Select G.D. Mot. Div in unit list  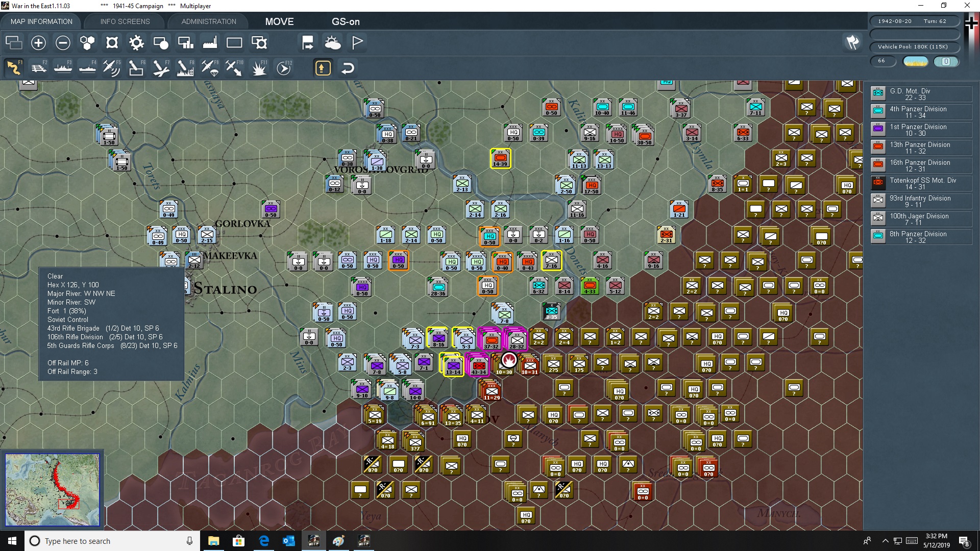pyautogui.click(x=921, y=94)
